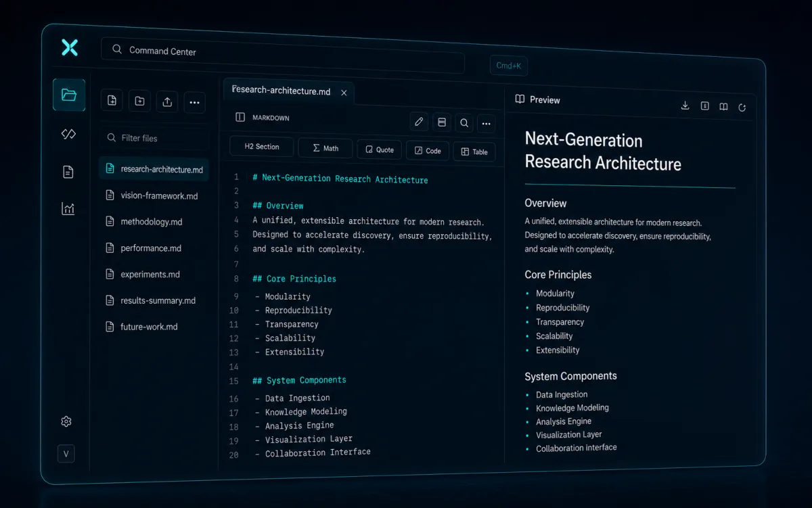
Task: Insert a Math block
Action: (325, 148)
